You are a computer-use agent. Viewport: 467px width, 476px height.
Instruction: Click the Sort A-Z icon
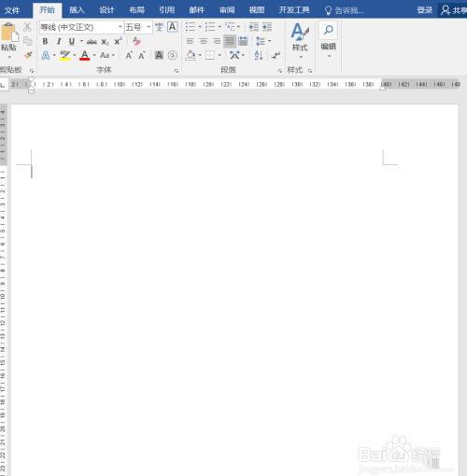click(x=259, y=55)
